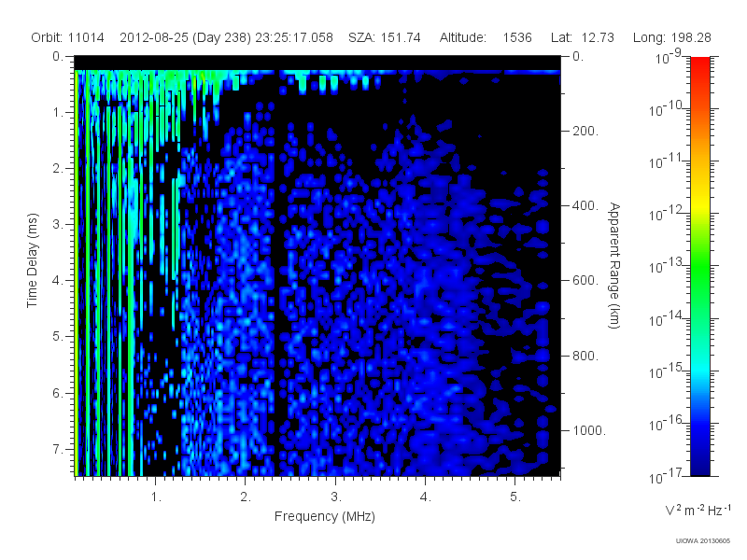Screen dimensions: 747x560
Task: Select the Altitude: 1536 header entry
Action: tap(486, 37)
